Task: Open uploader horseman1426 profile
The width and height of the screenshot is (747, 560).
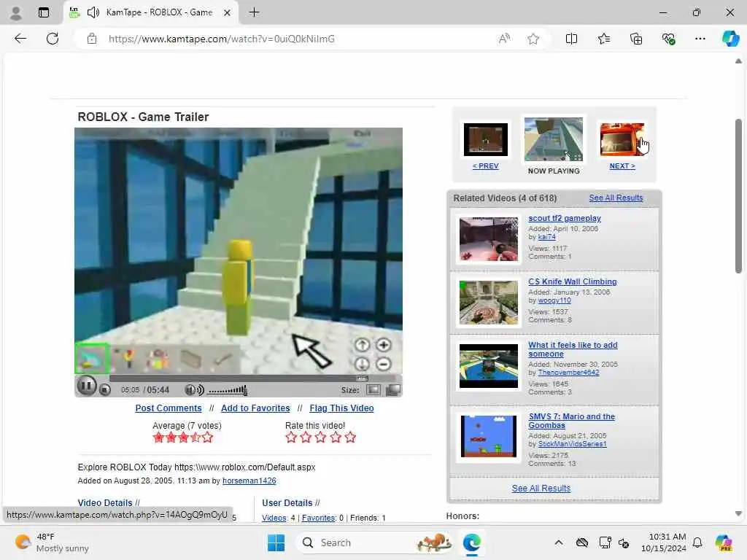Action: pyautogui.click(x=249, y=481)
